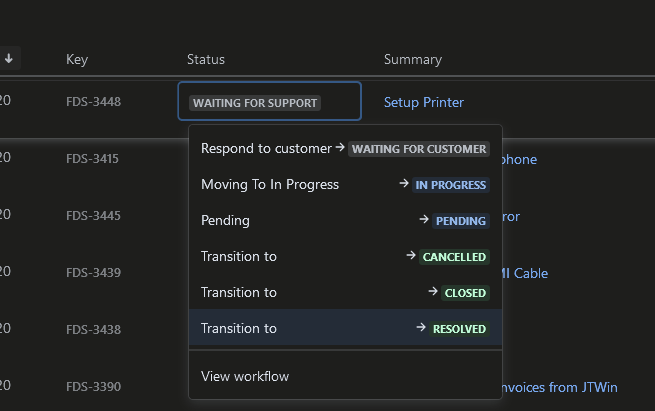Select issue key FDS-3438

[x=93, y=330]
